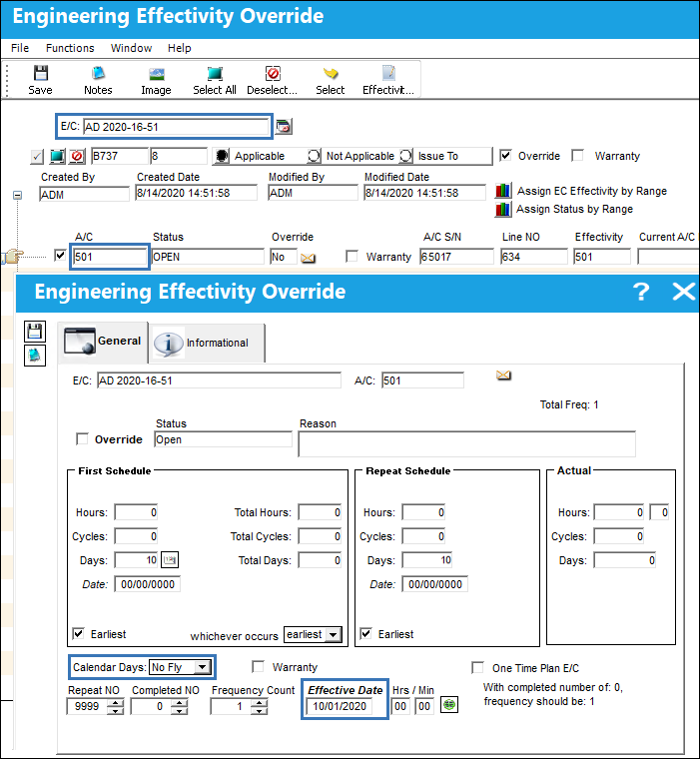
Task: Click the notes icon in dialog sidebar
Action: coord(35,356)
